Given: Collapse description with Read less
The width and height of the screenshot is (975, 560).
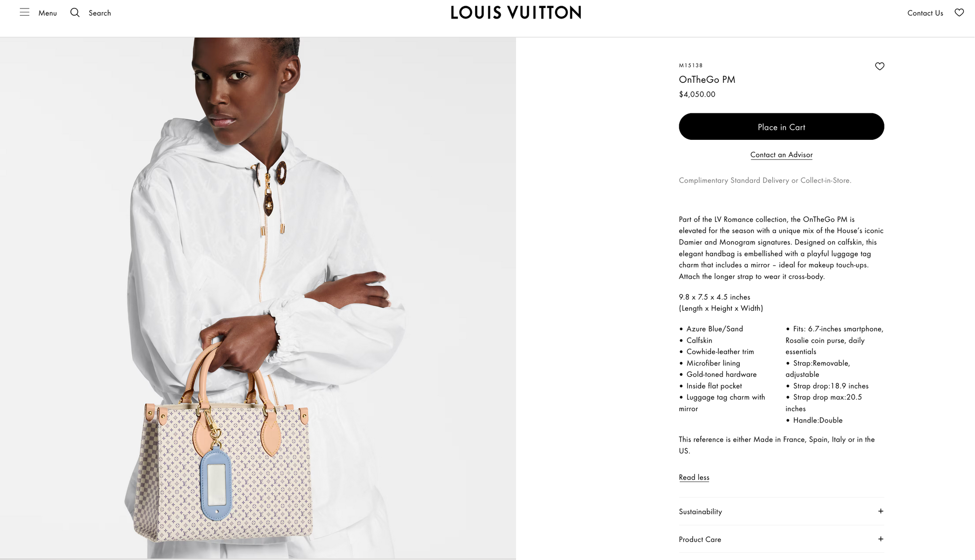Looking at the screenshot, I should pos(694,477).
